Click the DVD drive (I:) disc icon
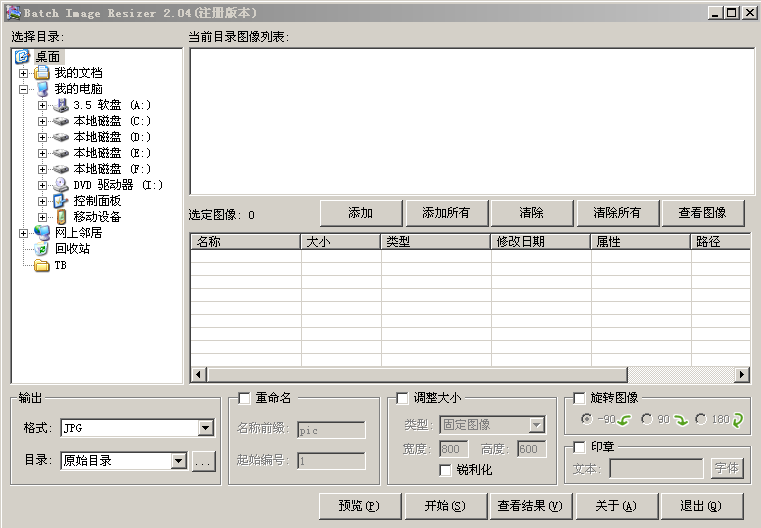This screenshot has width=761, height=528. pos(61,185)
